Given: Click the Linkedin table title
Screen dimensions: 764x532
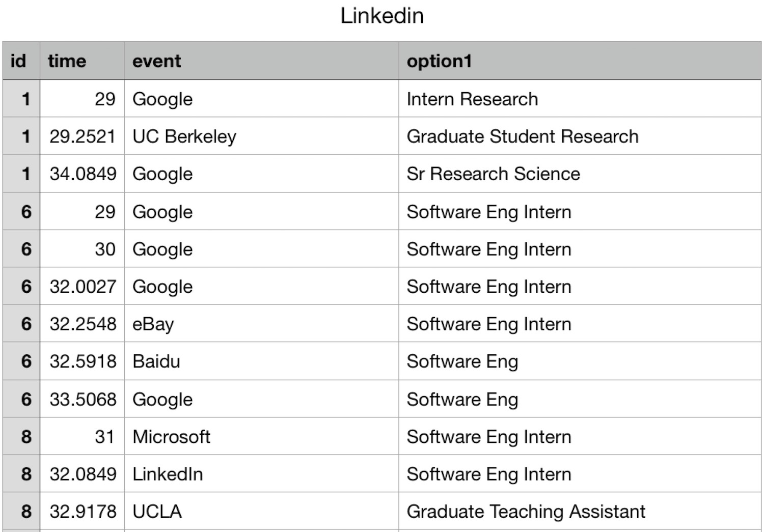Looking at the screenshot, I should (382, 16).
